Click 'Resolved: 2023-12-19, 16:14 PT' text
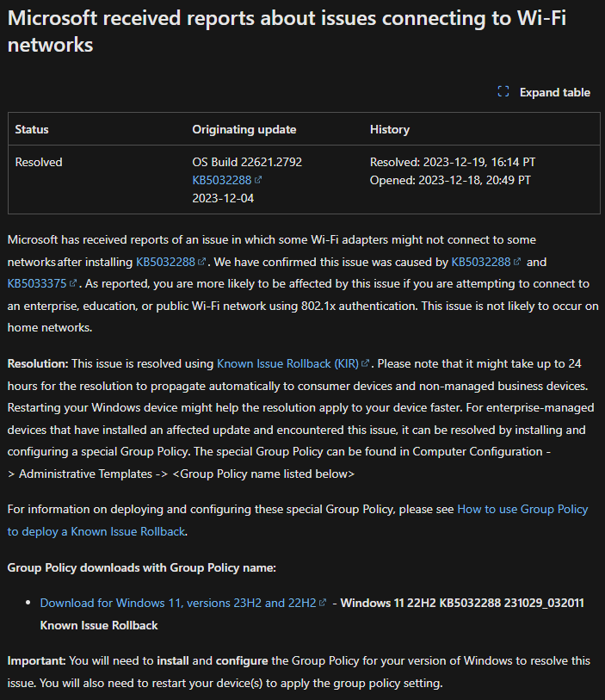The width and height of the screenshot is (605, 700). point(453,162)
